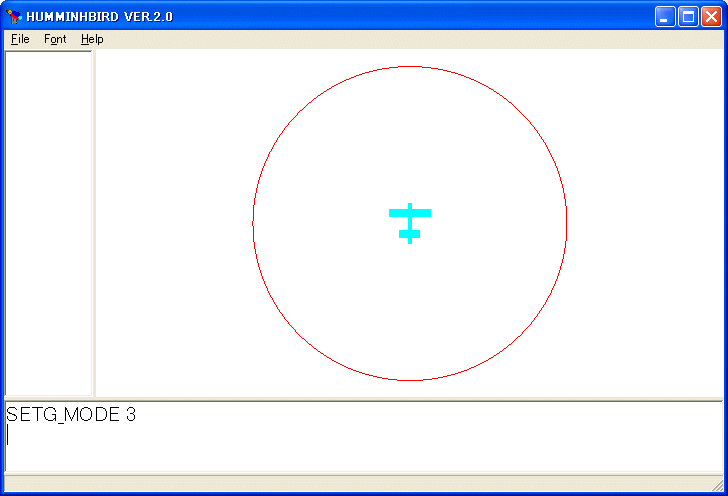Screen dimensions: 728x496
Task: Click the Humminhbird app icon in title bar
Action: pos(14,17)
